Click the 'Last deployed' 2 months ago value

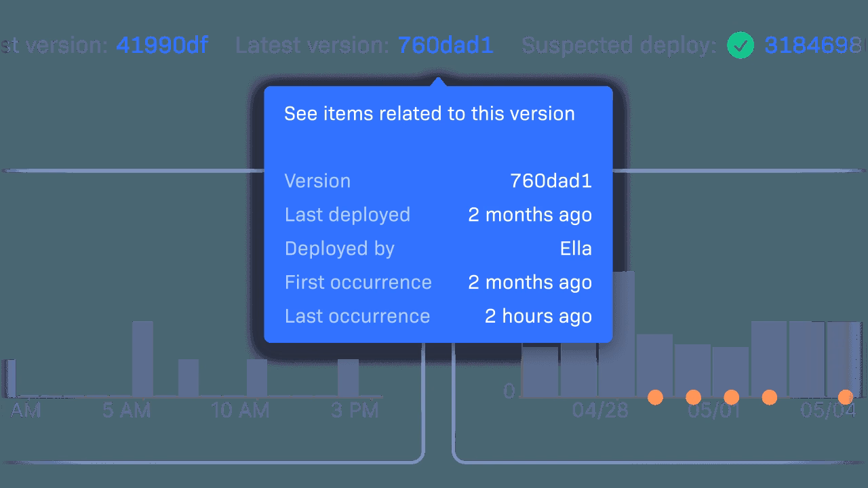pos(530,215)
